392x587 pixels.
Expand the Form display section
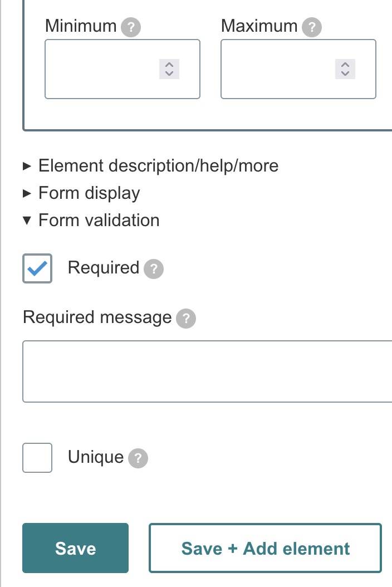click(x=89, y=193)
